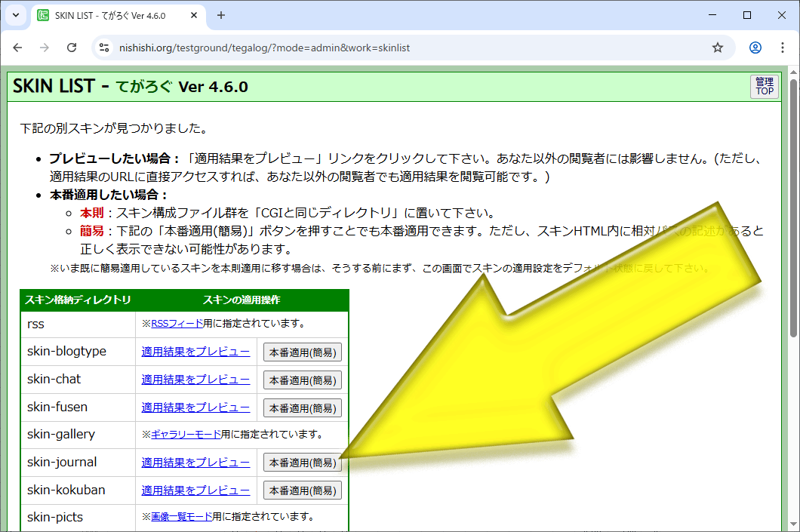Screen dimensions: 800x532
Task: Click the スキン格納ディレクトリ column header
Action: coord(78,300)
